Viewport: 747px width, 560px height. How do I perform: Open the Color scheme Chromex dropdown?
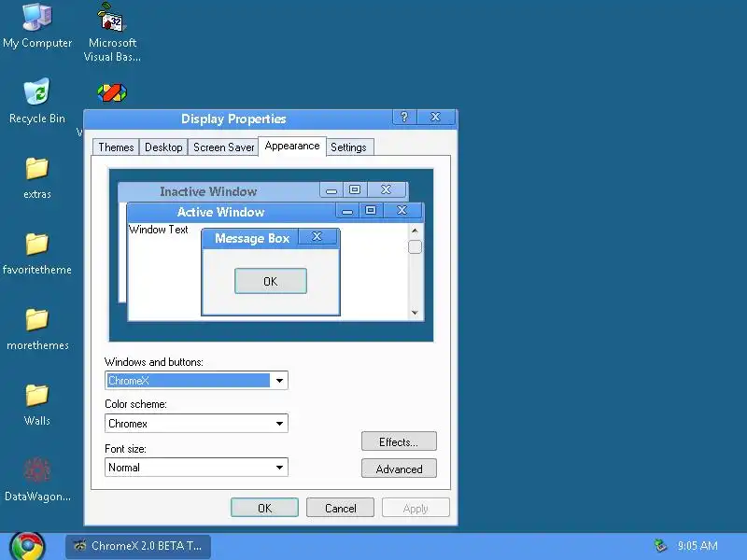(196, 424)
